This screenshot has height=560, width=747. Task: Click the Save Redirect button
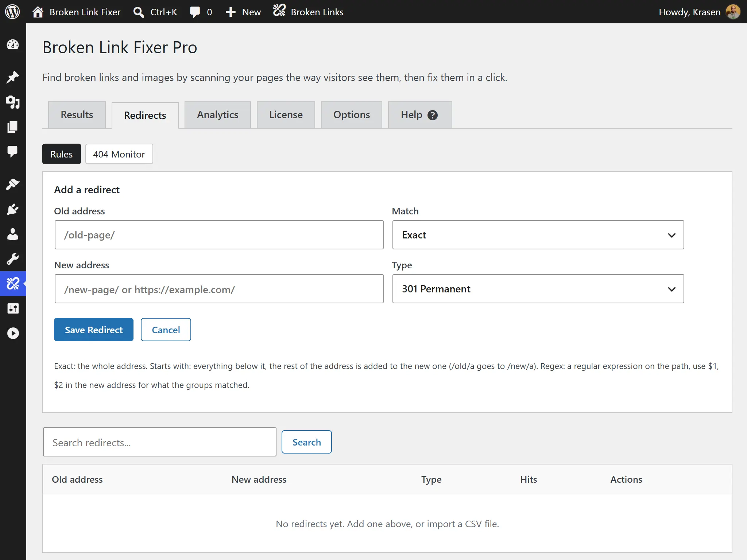(x=94, y=330)
